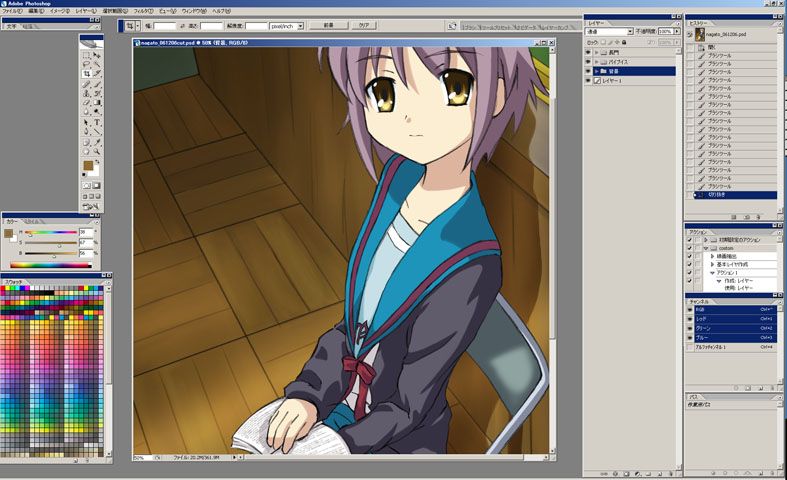Open the ファイル menu
787x480 pixels.
pyautogui.click(x=12, y=11)
